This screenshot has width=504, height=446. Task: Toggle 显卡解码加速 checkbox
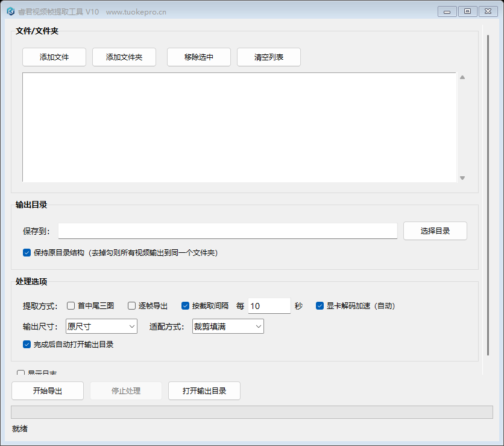[x=320, y=306]
